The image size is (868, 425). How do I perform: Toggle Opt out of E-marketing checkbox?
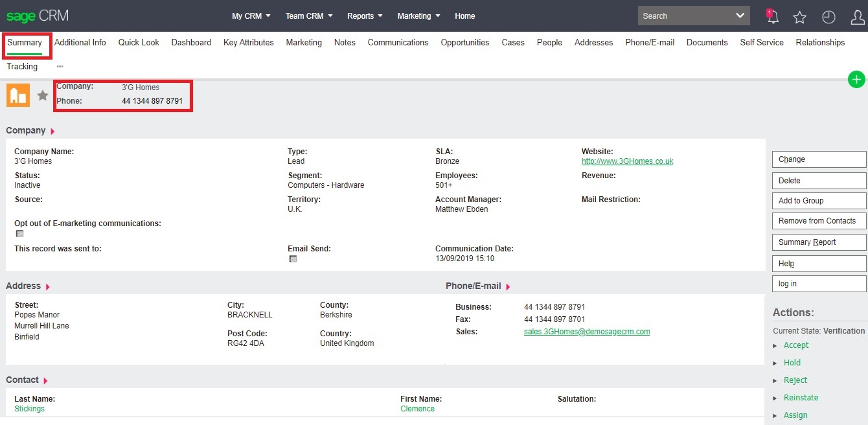(x=19, y=234)
